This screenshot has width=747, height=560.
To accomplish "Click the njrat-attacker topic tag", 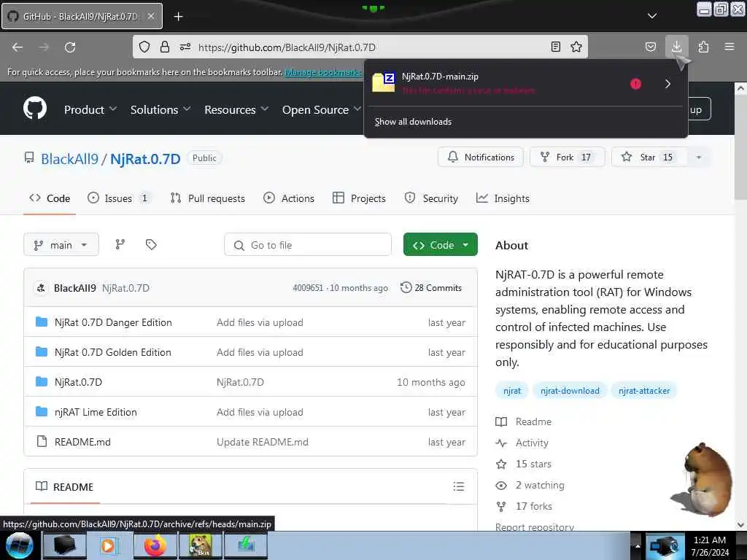I will pyautogui.click(x=644, y=391).
